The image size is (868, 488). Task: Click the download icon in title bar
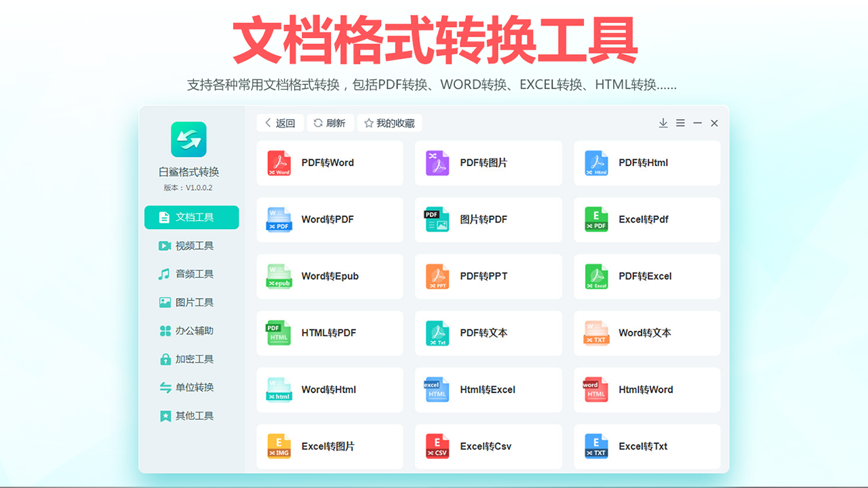point(663,123)
